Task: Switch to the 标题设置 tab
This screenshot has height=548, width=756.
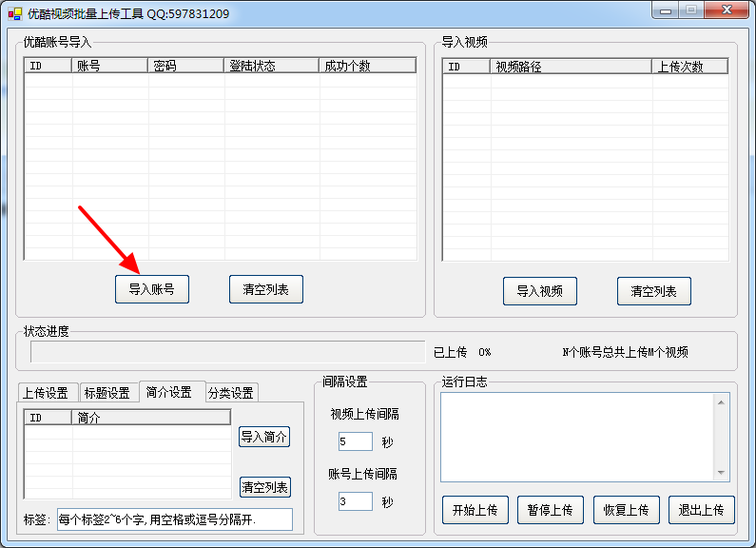Action: click(107, 393)
